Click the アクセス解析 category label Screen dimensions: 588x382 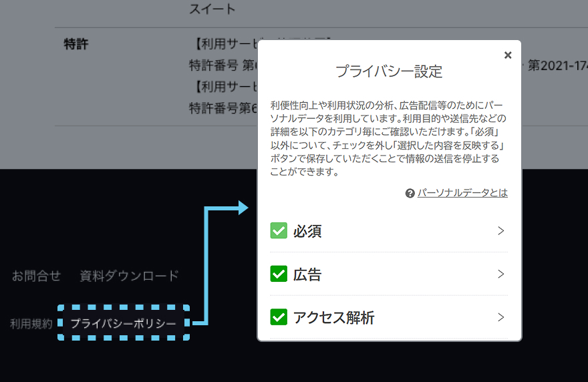pos(333,317)
